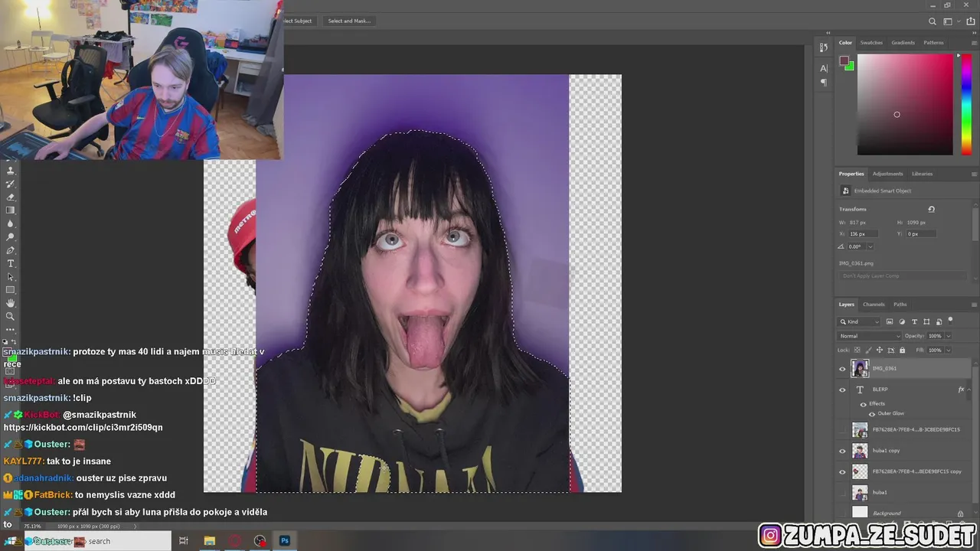Select the Hand tool
This screenshot has width=980, height=551.
point(11,303)
